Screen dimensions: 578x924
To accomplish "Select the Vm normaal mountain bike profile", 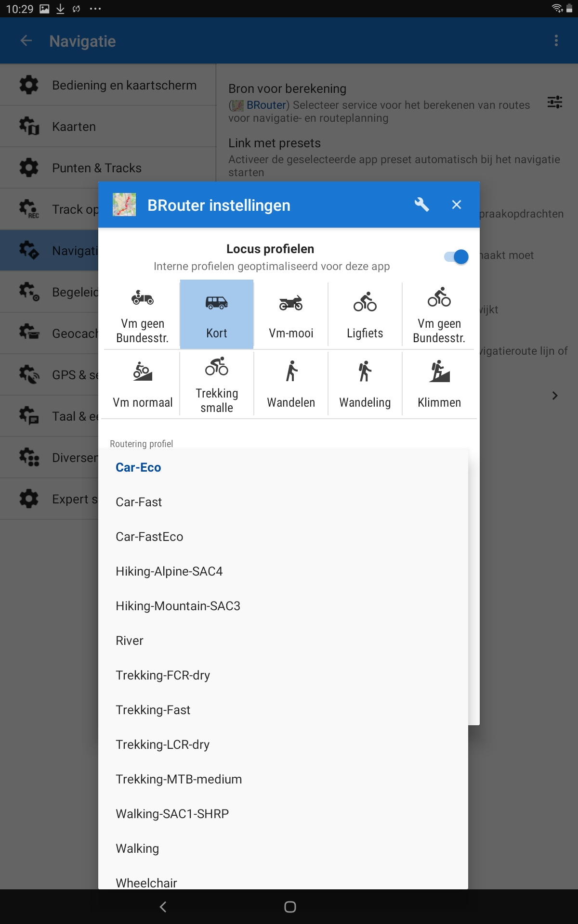I will tap(143, 384).
